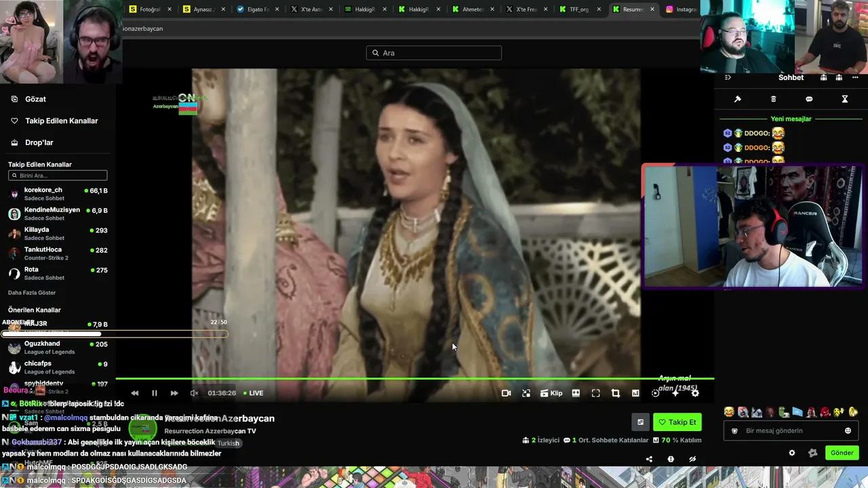The height and width of the screenshot is (488, 868).
Task: Click the hide-eye icon below stream stats
Action: [x=692, y=459]
